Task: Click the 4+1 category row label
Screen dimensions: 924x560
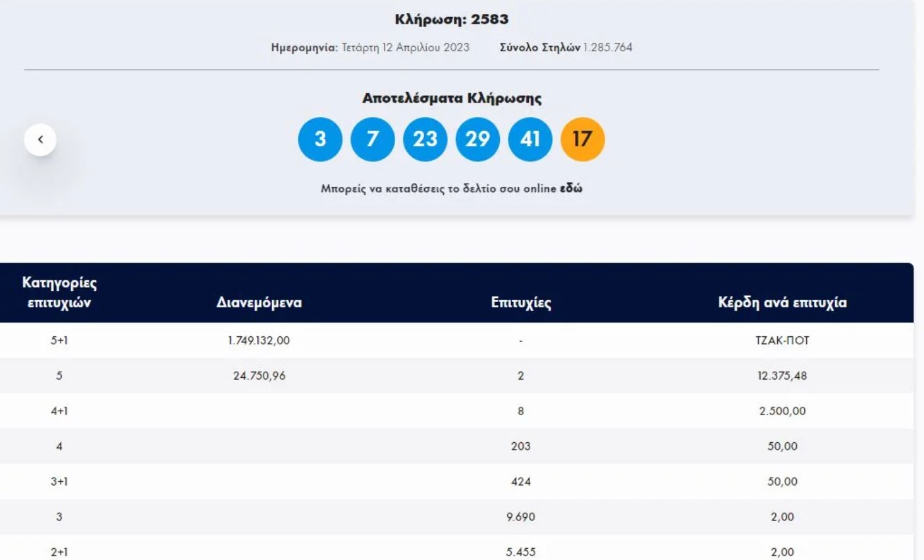Action: pyautogui.click(x=59, y=411)
